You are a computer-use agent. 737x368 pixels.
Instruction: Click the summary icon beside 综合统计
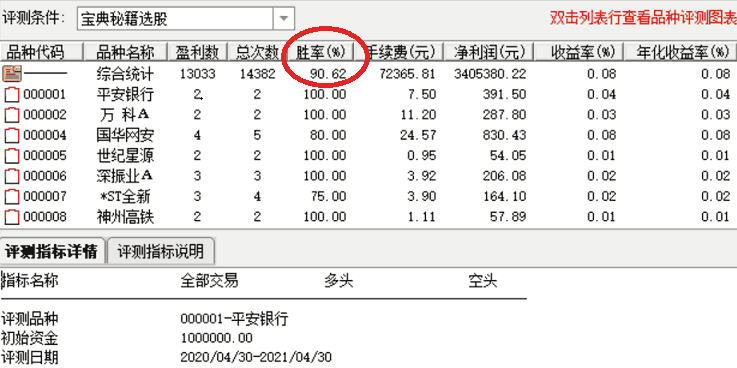(13, 74)
